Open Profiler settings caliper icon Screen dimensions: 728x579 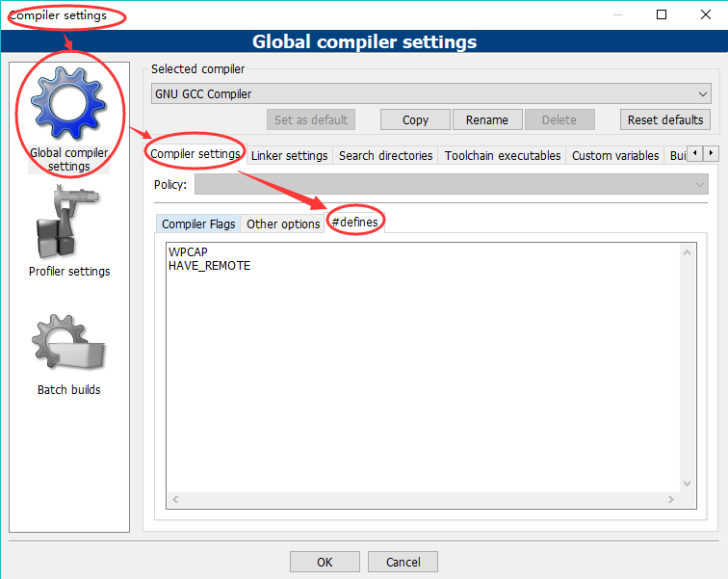(x=67, y=222)
